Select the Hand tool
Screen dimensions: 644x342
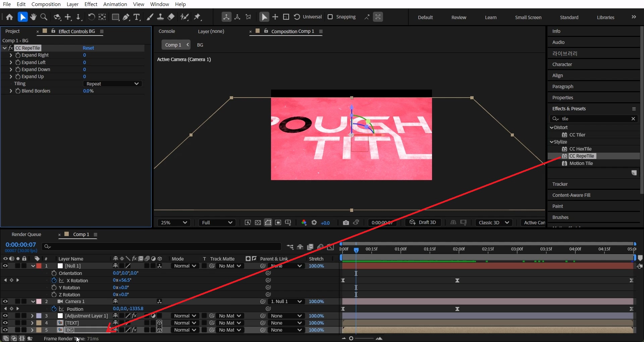pyautogui.click(x=33, y=17)
